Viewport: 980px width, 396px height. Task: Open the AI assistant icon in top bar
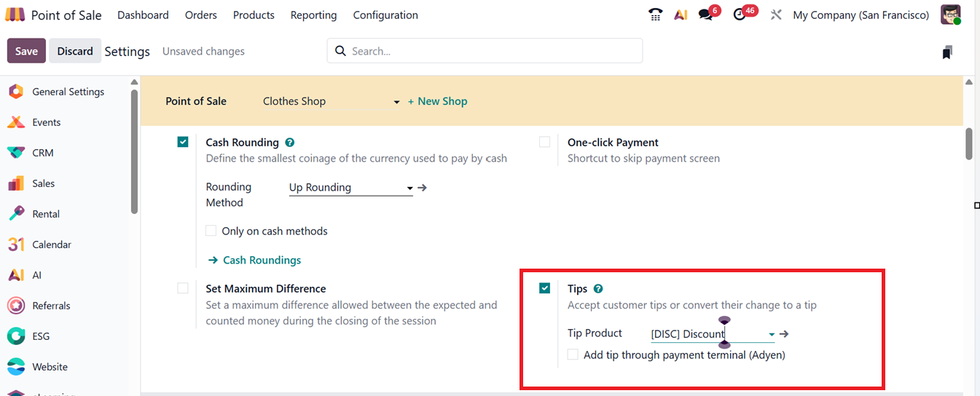[x=681, y=15]
